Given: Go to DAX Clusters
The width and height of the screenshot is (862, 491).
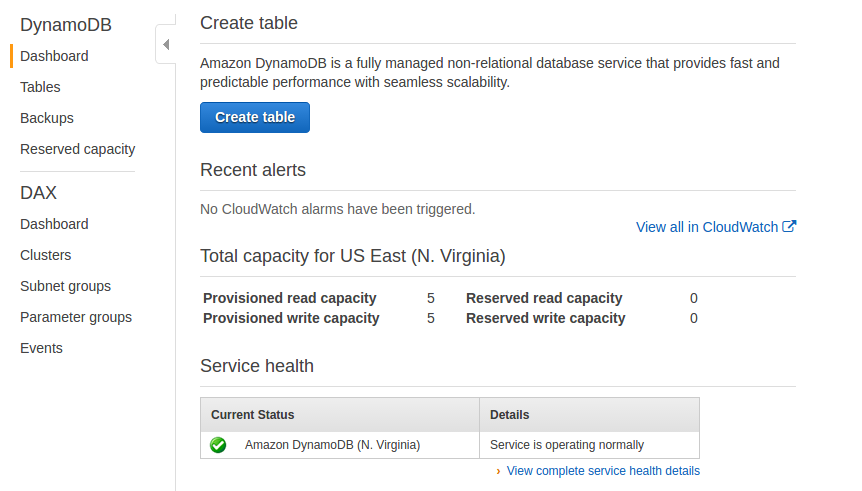Looking at the screenshot, I should (x=45, y=255).
